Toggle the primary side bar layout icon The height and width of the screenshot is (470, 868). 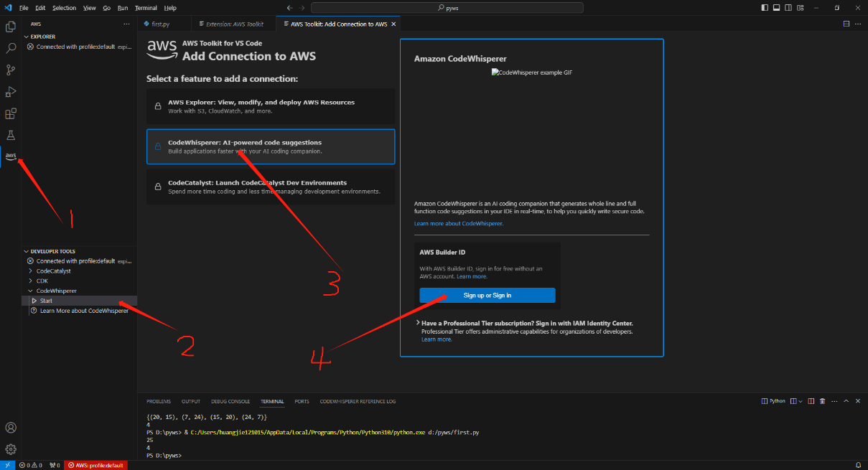pos(765,8)
